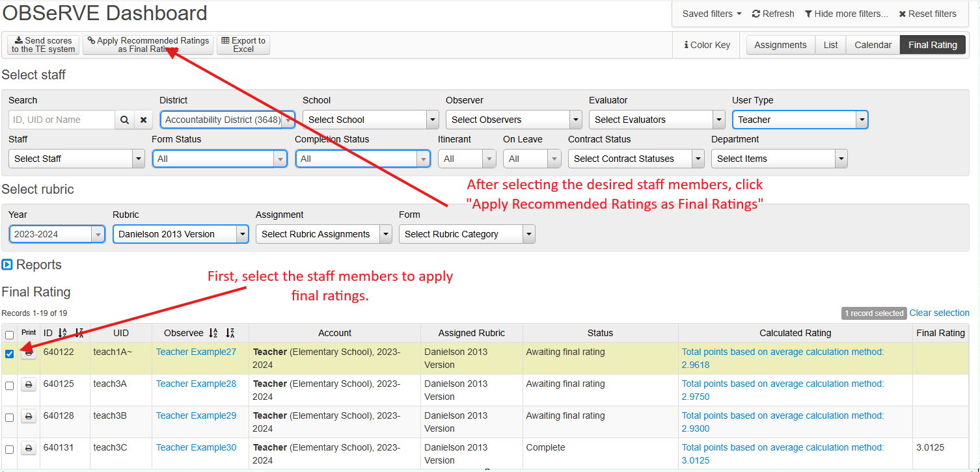This screenshot has width=980, height=472.
Task: Open Select Rubric Category dropdown
Action: (x=467, y=234)
